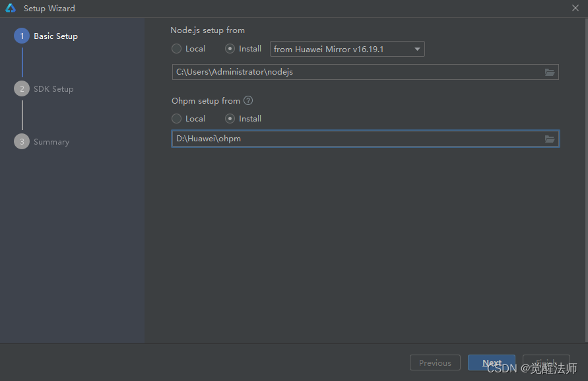Click the Previous button
Viewport: 588px width, 381px height.
pyautogui.click(x=435, y=363)
